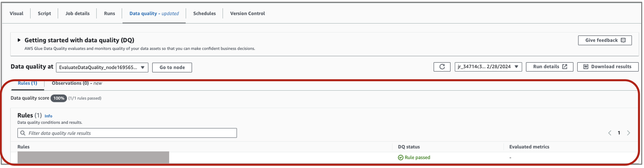Click the search magnifier icon
The height and width of the screenshot is (168, 644).
click(23, 133)
